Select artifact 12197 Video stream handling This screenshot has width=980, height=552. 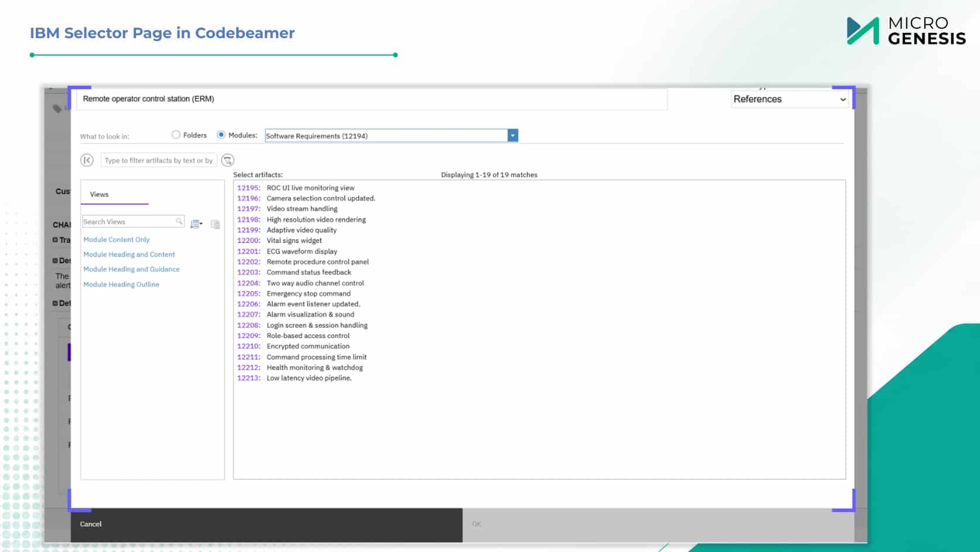pos(287,209)
